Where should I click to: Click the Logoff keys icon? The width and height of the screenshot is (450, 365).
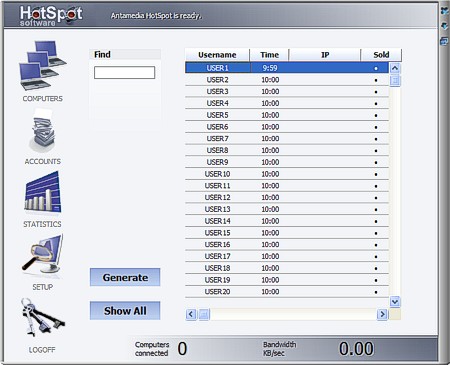pyautogui.click(x=42, y=317)
